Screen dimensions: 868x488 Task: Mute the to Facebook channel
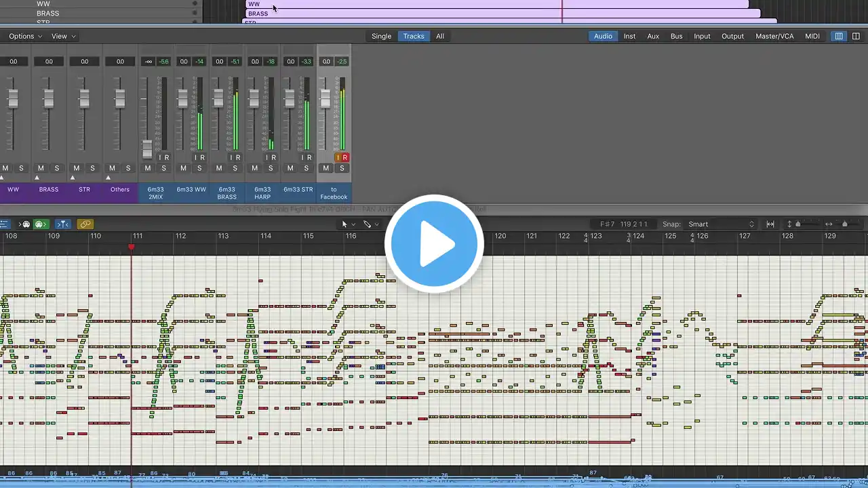[x=325, y=168]
